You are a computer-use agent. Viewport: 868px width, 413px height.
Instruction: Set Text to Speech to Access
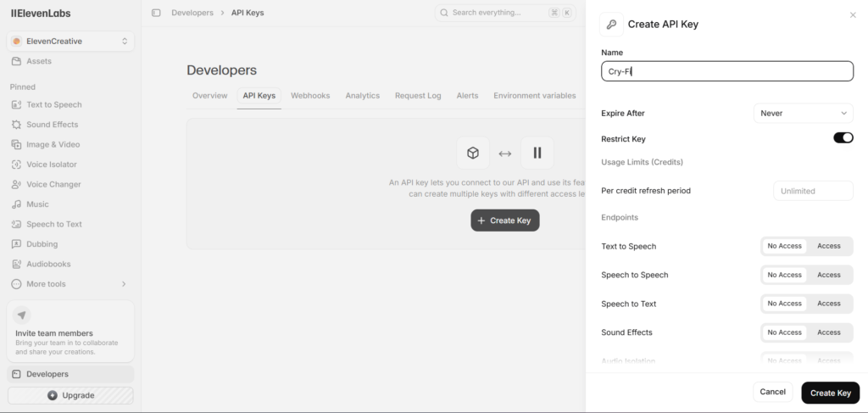829,247
